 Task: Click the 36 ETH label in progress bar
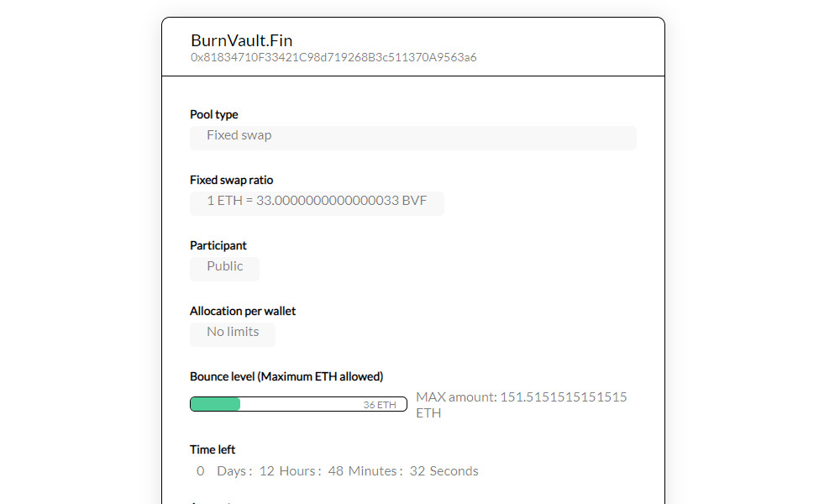click(x=380, y=405)
